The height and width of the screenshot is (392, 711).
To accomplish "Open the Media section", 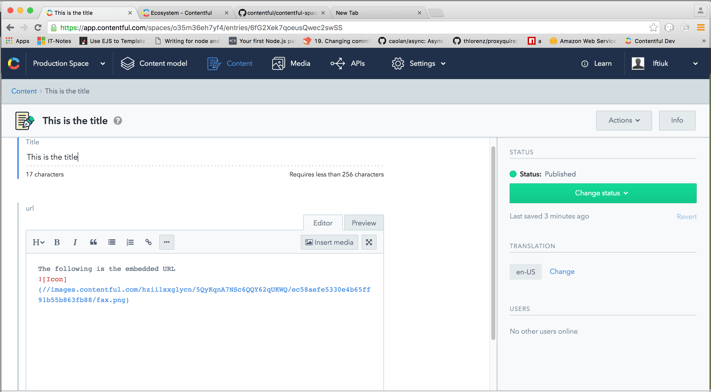I will click(x=291, y=64).
